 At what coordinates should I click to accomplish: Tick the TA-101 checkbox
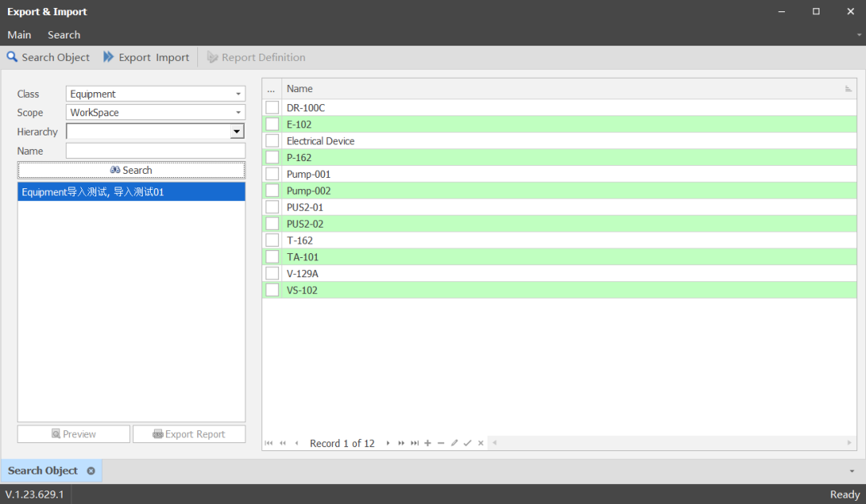point(273,256)
